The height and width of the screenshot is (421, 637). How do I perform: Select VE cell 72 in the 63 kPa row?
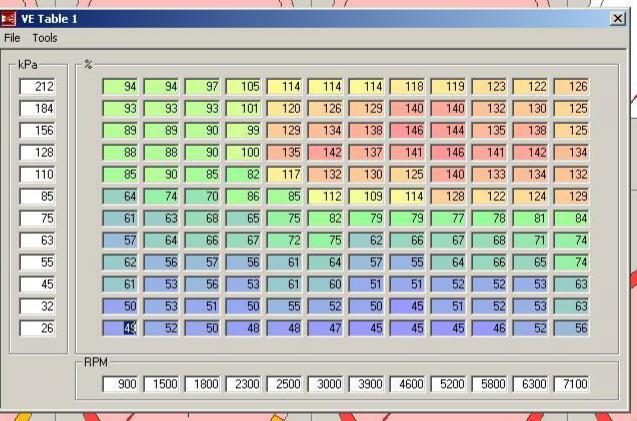click(x=284, y=240)
